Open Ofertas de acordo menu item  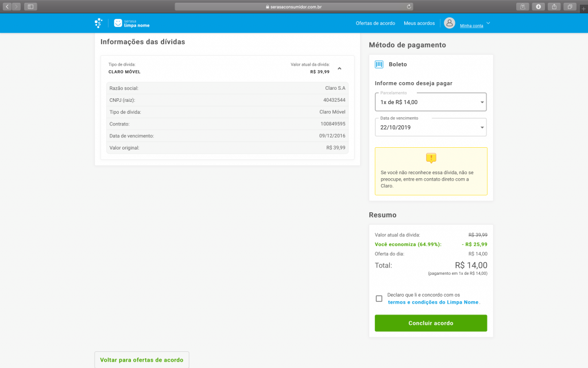376,23
